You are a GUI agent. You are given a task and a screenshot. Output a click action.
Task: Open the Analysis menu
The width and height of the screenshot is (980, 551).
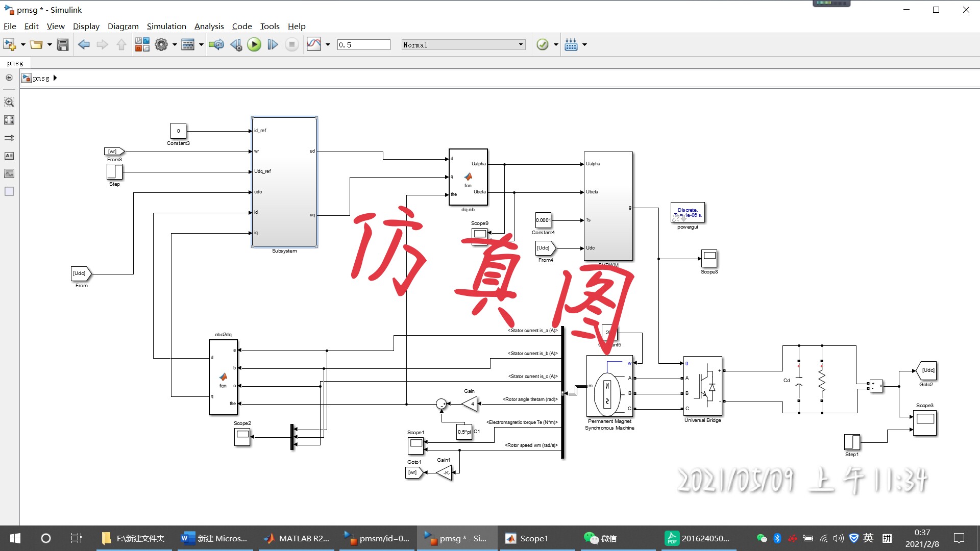pyautogui.click(x=209, y=27)
